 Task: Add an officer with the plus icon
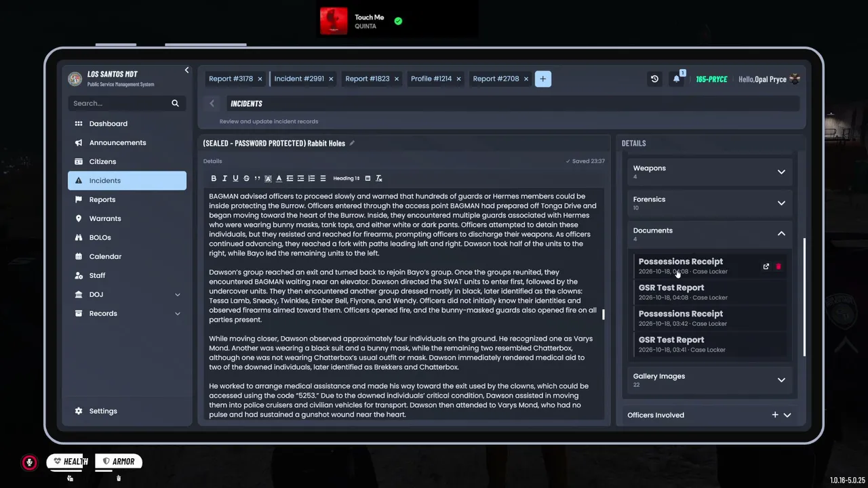[x=775, y=415]
